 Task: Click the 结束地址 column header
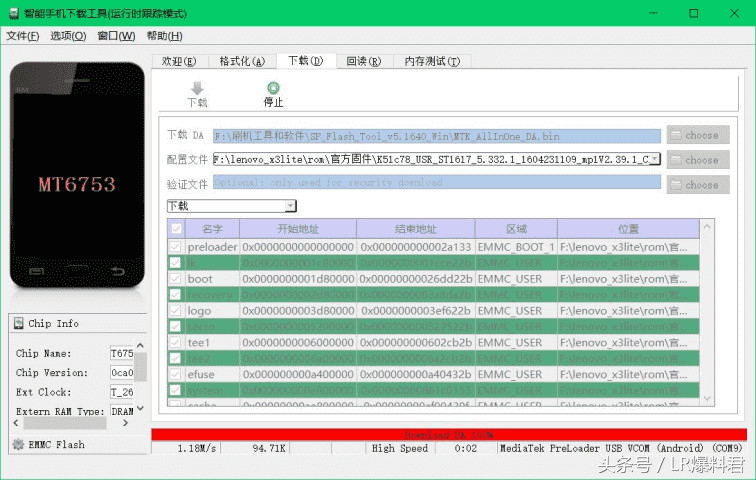click(x=416, y=228)
